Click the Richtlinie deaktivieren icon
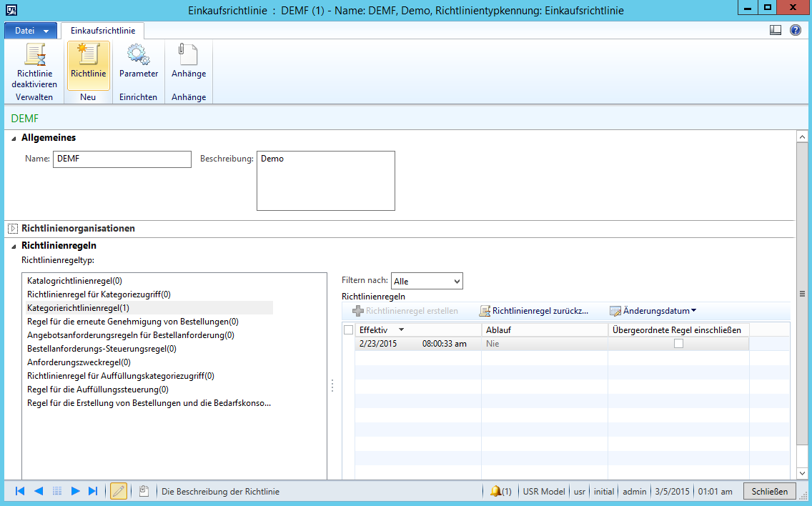This screenshot has width=812, height=506. [x=34, y=55]
